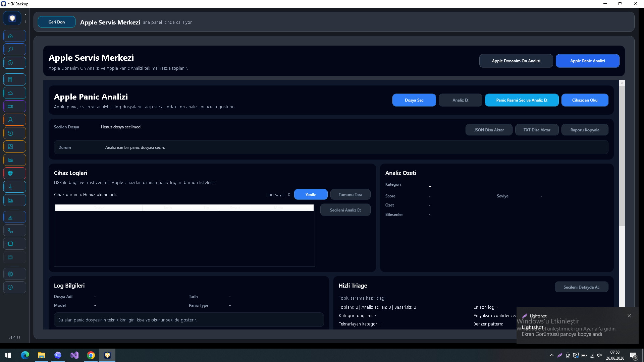Click the Cihazdan Oku button

tap(585, 100)
